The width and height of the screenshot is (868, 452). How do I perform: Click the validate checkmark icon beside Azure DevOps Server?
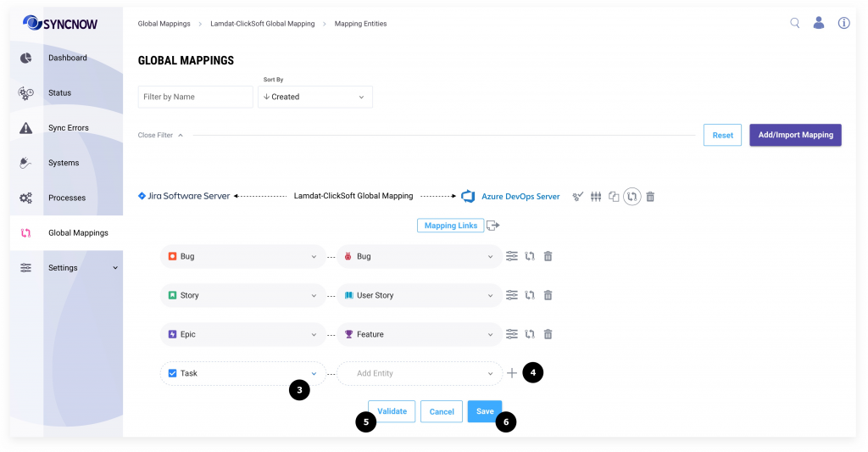coord(577,197)
